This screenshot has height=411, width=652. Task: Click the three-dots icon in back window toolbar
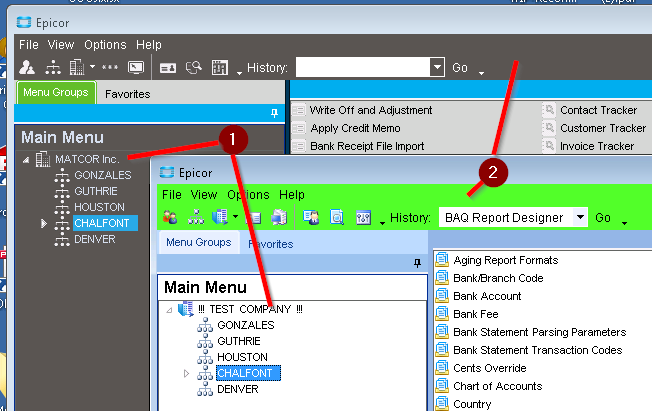click(x=110, y=67)
